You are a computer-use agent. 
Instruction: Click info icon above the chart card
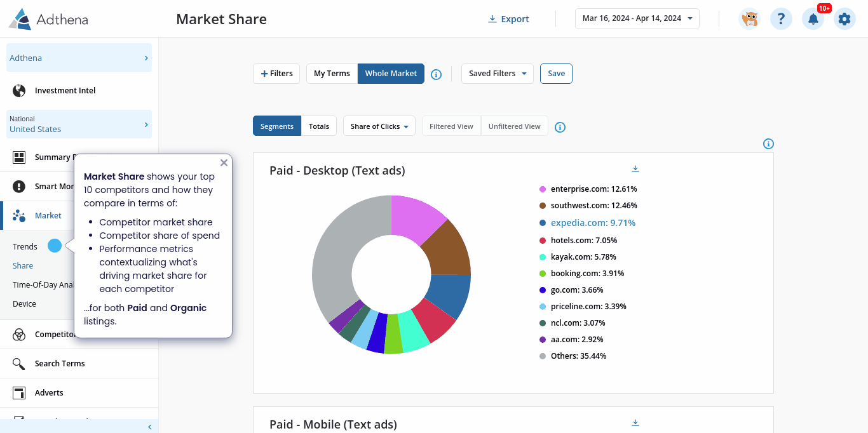[x=768, y=144]
